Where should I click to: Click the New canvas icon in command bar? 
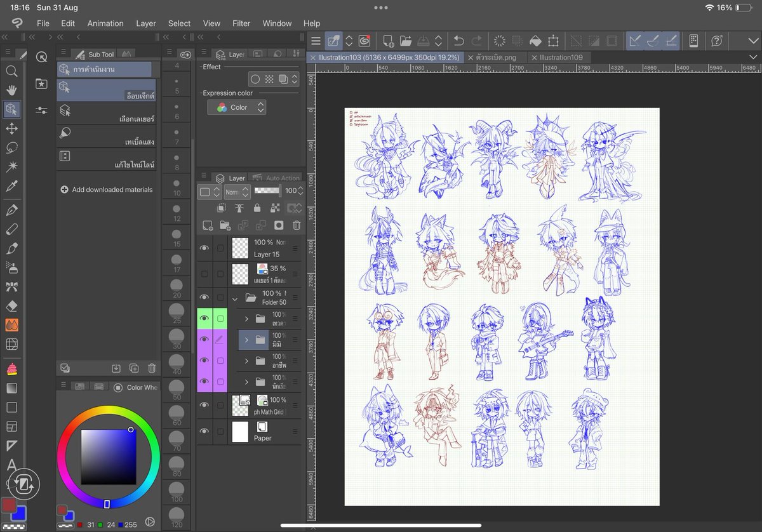tap(389, 41)
